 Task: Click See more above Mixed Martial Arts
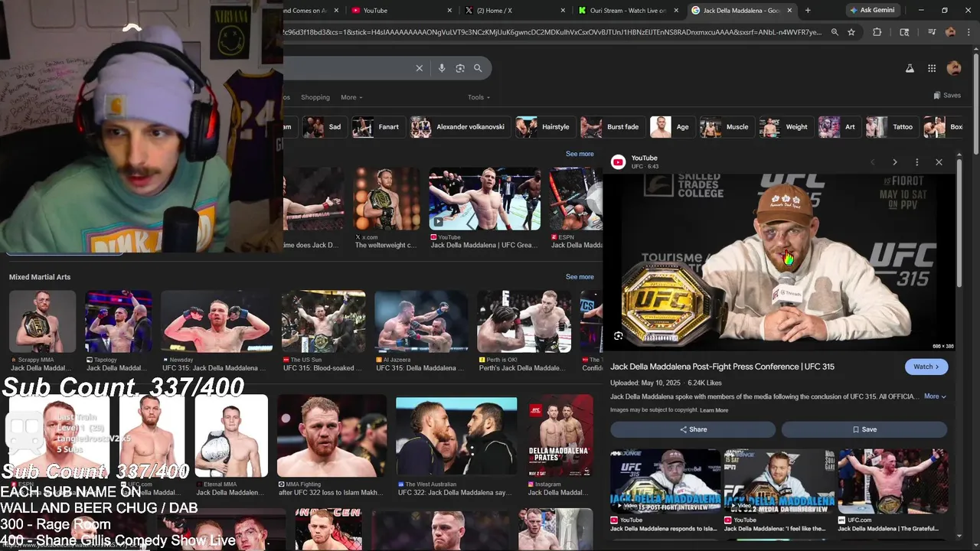coord(580,154)
